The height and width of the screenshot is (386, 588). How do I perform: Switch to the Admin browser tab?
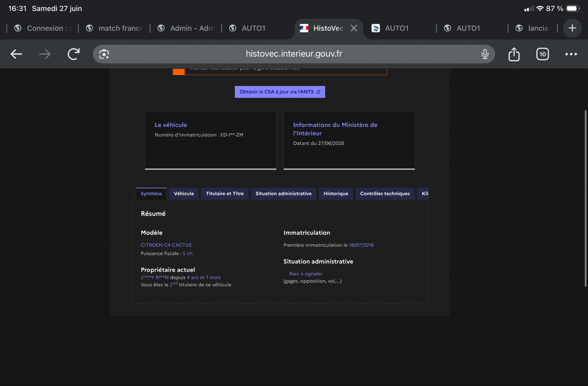coord(186,28)
